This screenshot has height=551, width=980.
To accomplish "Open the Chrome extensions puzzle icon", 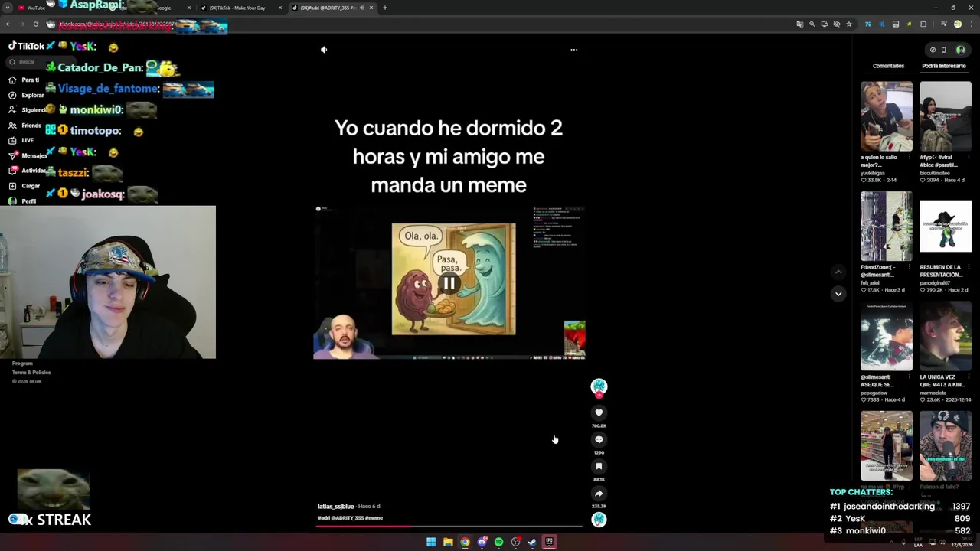I will tap(923, 24).
